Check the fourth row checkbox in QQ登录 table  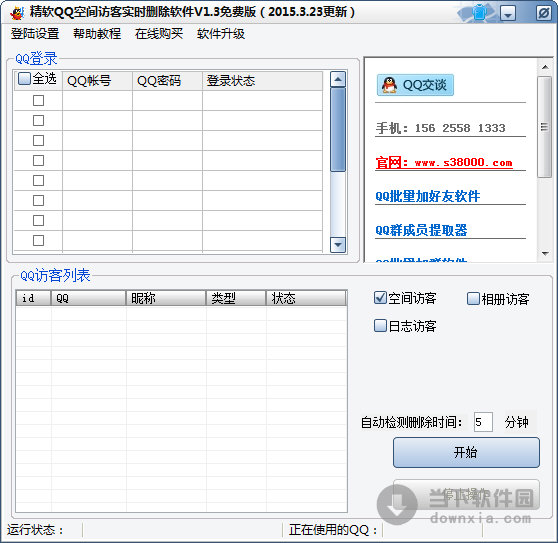click(38, 160)
